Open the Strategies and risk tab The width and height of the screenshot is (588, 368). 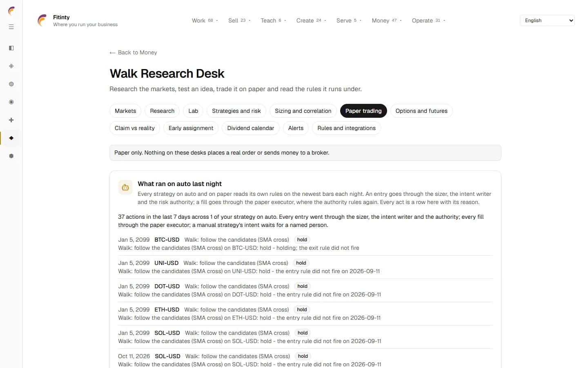pyautogui.click(x=236, y=111)
